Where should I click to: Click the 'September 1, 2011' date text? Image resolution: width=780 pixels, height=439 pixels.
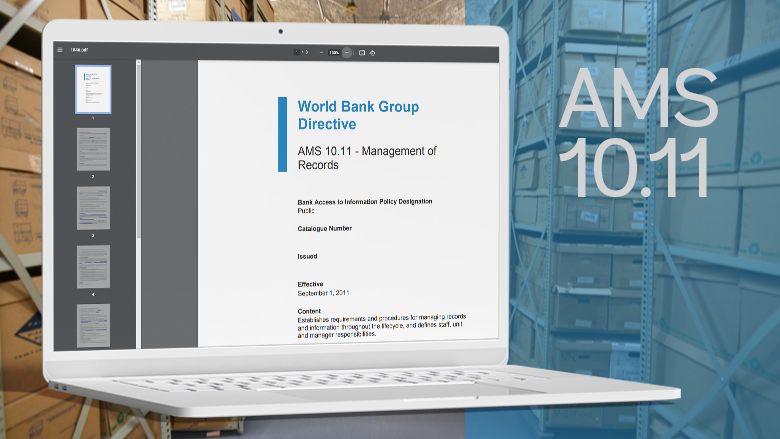tap(323, 293)
